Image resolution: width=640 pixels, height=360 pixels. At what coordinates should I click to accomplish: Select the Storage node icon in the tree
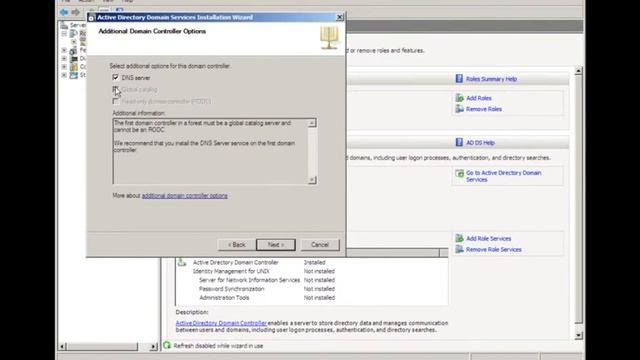(x=73, y=75)
